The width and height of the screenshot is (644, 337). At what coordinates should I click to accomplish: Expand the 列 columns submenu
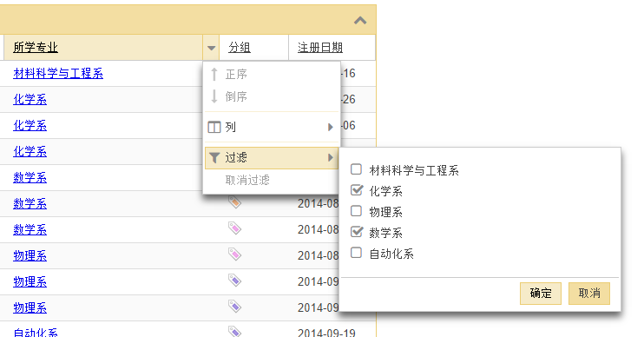pos(272,127)
